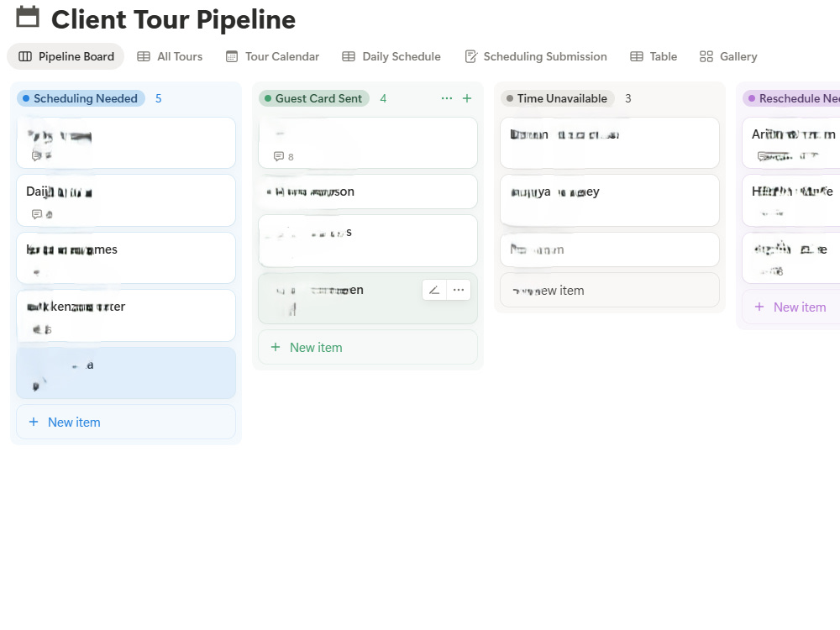Open Guest Card Sent column options menu
This screenshot has width=840, height=630.
[x=447, y=98]
